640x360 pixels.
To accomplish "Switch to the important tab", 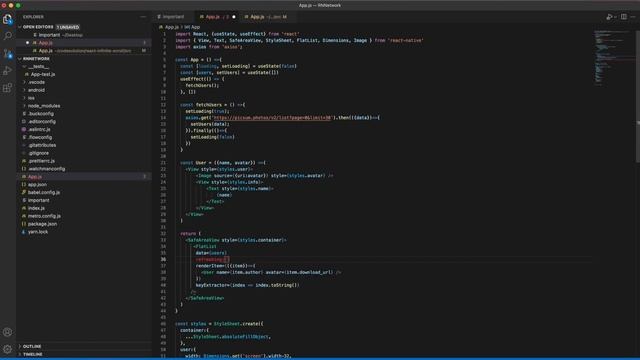I will click(x=173, y=17).
